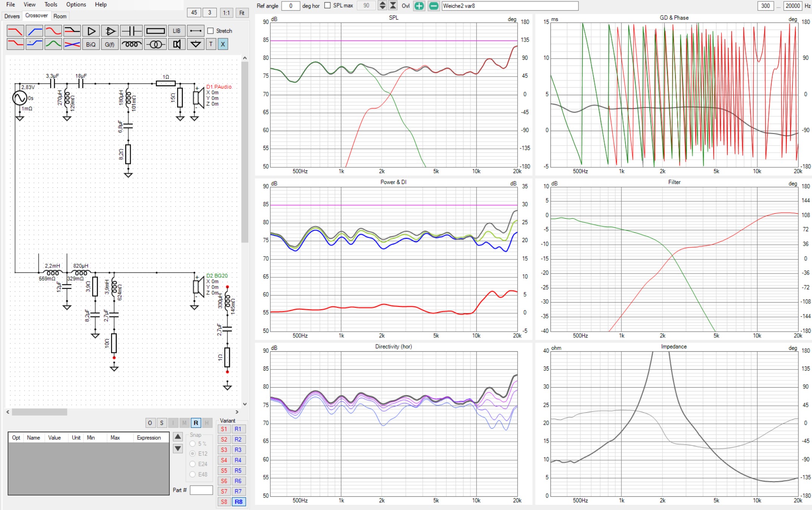Select the capacitor component tool
This screenshot has height=510, width=812.
[131, 31]
